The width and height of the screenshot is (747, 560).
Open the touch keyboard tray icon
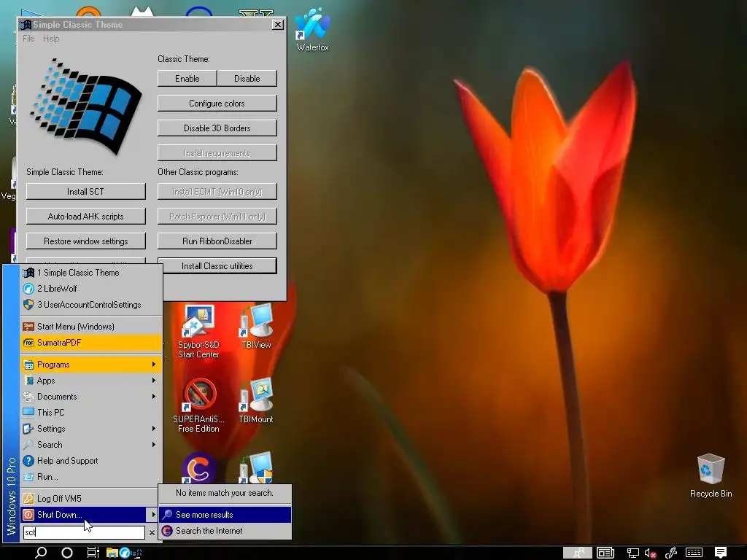[694, 553]
